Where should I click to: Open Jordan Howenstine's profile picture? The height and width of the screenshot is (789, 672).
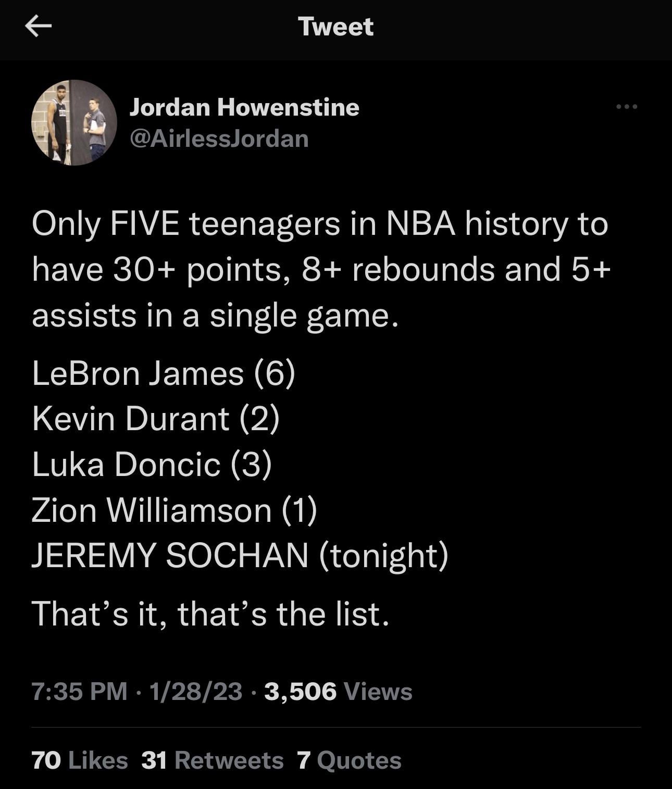point(74,123)
